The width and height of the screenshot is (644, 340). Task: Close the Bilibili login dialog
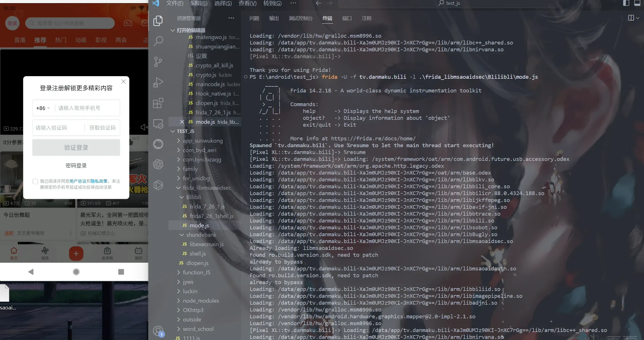tap(123, 82)
